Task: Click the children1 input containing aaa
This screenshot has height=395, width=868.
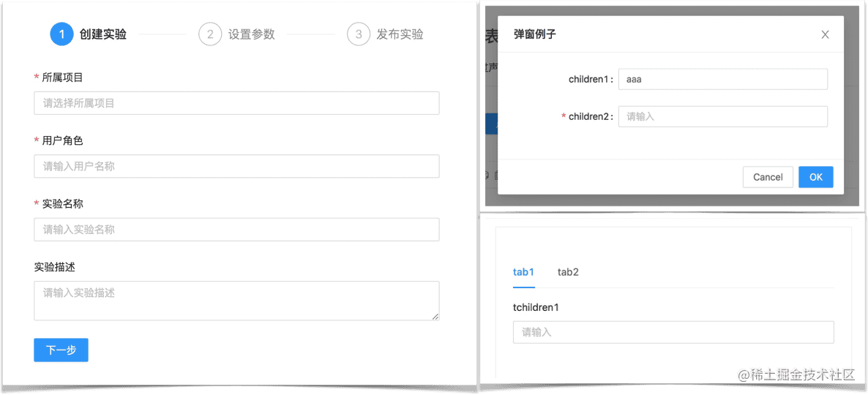Action: point(723,79)
